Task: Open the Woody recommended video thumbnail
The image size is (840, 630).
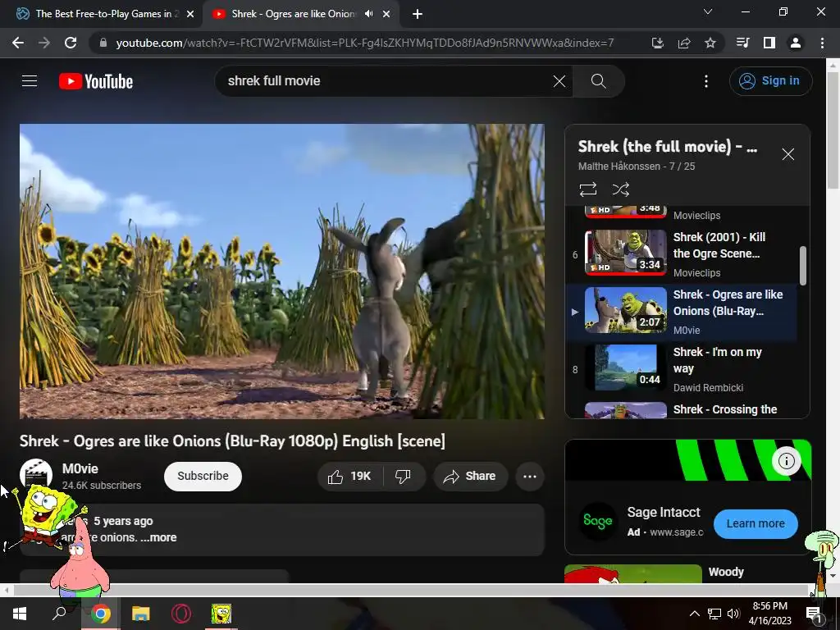Action: tap(633, 573)
